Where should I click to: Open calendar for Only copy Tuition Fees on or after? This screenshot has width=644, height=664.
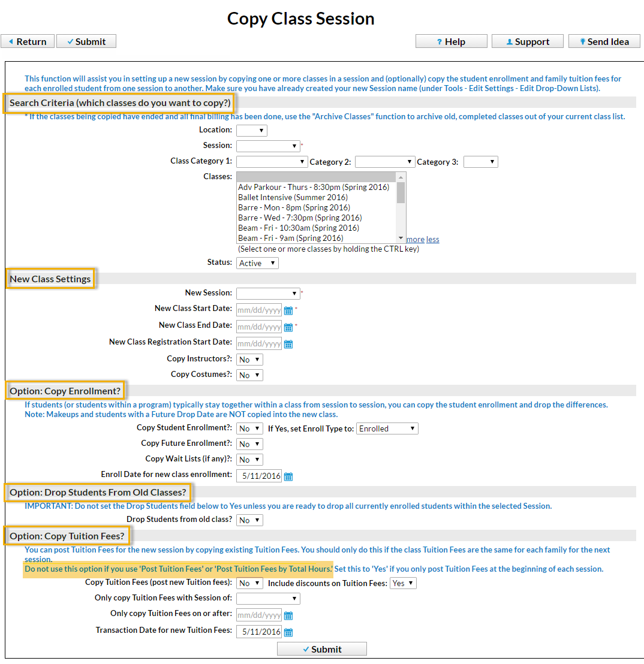click(x=288, y=615)
